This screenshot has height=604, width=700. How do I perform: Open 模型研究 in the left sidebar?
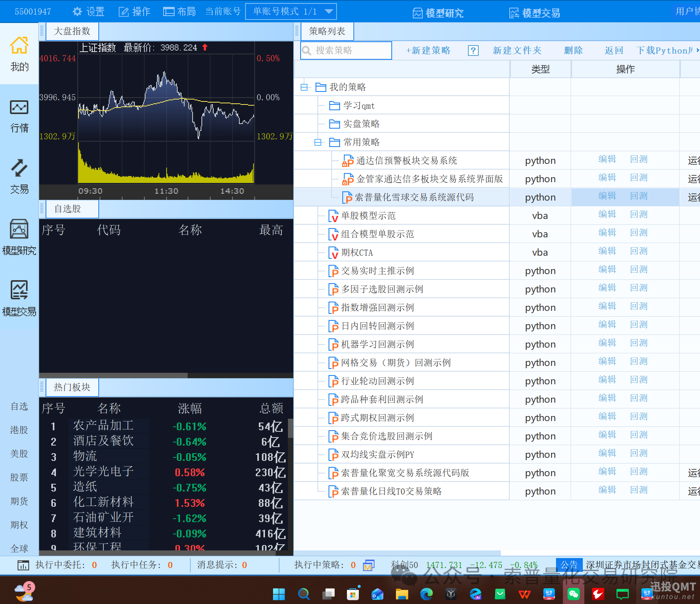(x=19, y=237)
